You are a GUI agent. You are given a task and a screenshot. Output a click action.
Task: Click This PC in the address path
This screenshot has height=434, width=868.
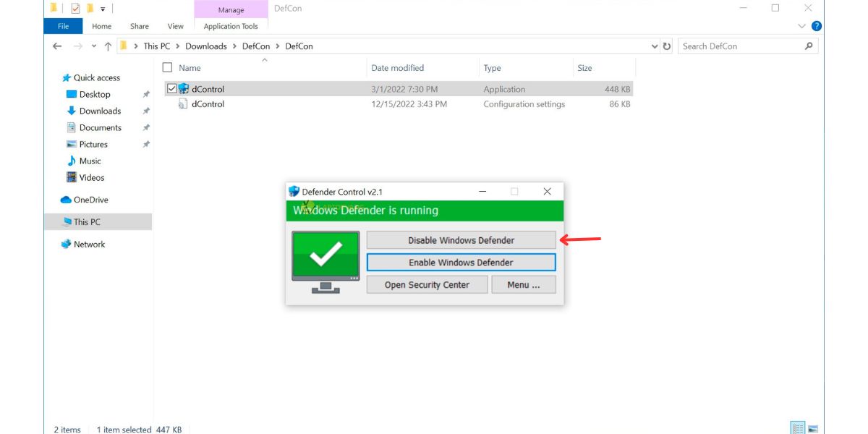pos(156,46)
